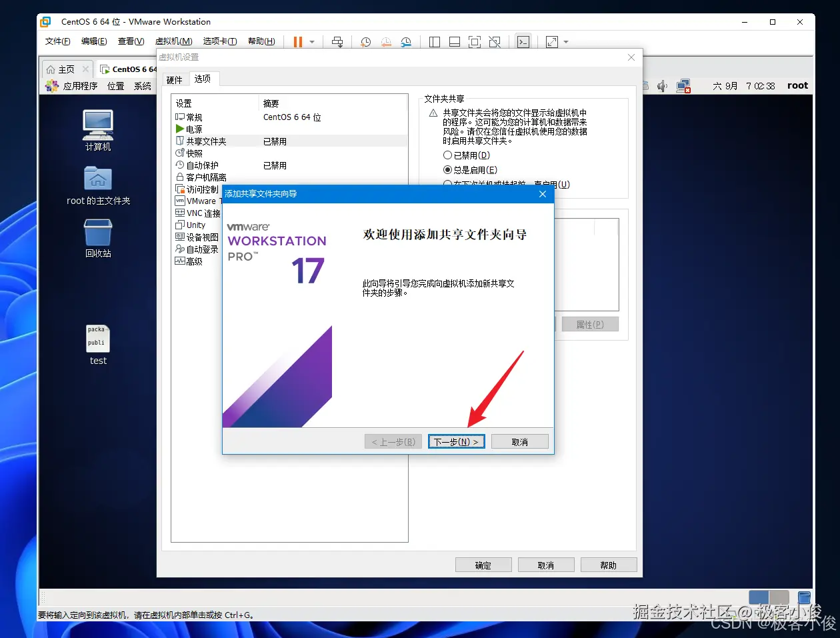This screenshot has width=840, height=638.
Task: Click the 计算机 desktop icon in guest
Action: coord(98,130)
